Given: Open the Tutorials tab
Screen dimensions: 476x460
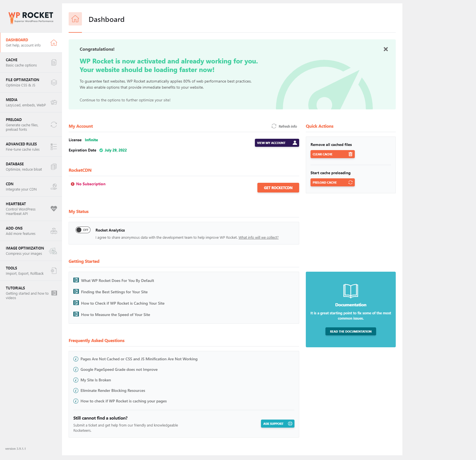Looking at the screenshot, I should [x=31, y=293].
